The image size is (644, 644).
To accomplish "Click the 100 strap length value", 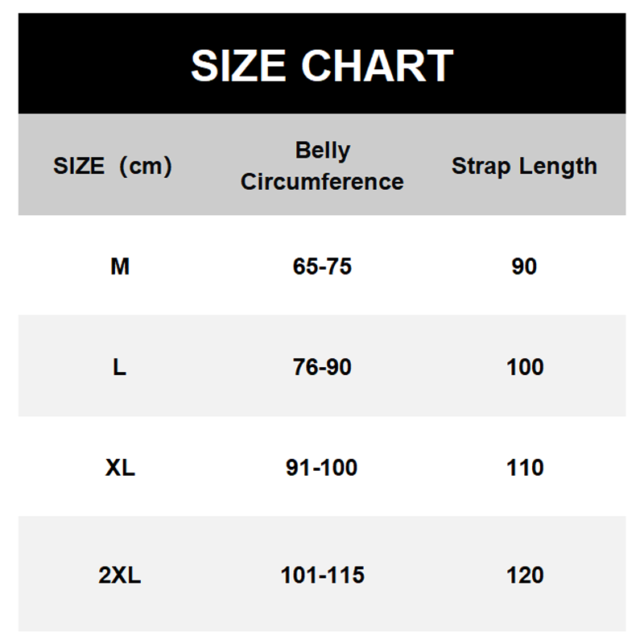I will click(525, 367).
